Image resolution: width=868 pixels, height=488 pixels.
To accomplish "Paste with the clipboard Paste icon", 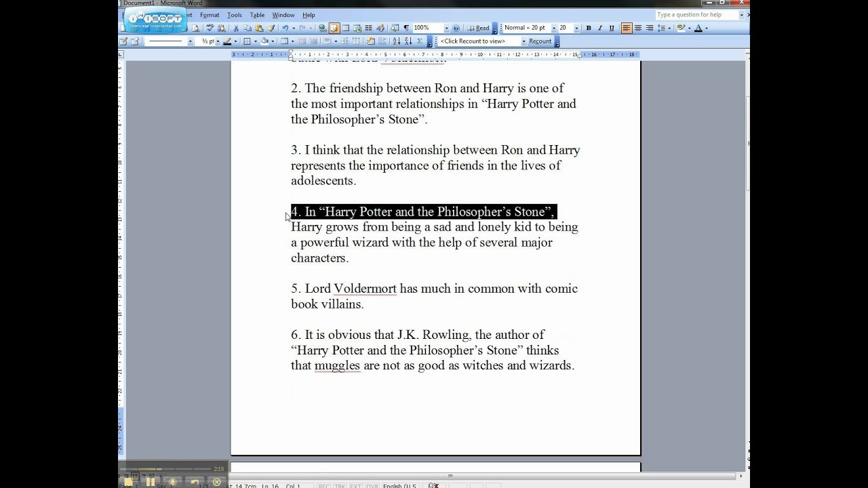I will coord(259,28).
